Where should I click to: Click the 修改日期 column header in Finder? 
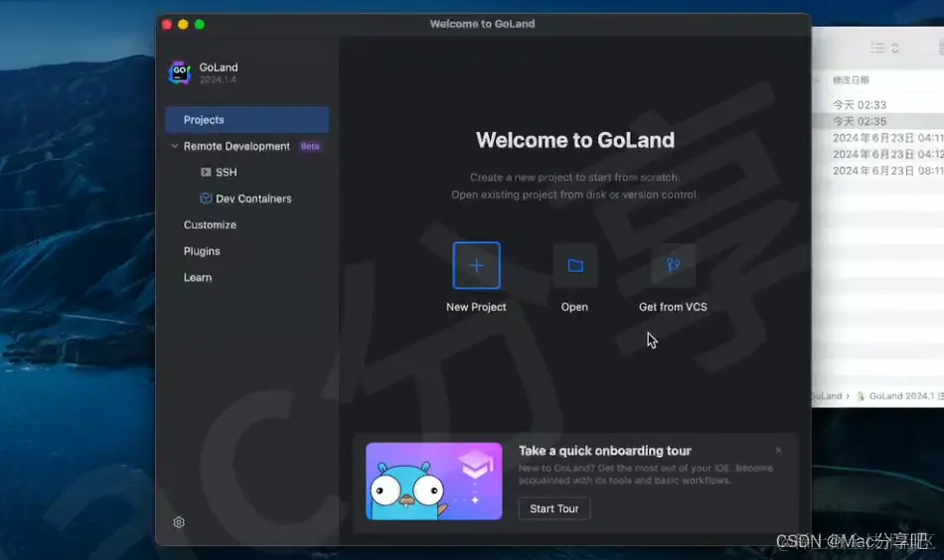[851, 80]
